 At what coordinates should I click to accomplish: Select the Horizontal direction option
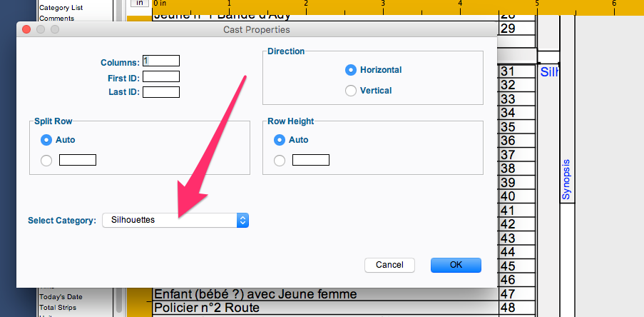(350, 70)
